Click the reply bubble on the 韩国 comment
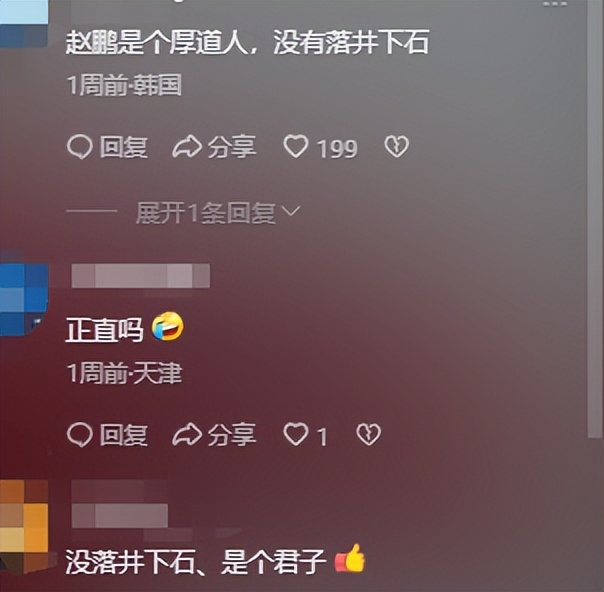604x592 pixels. (x=107, y=147)
